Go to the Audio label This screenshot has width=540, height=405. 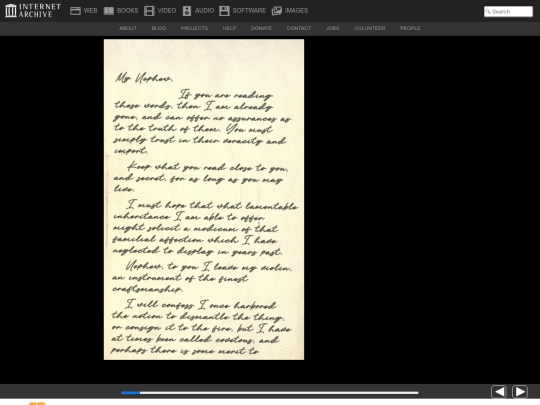(205, 11)
